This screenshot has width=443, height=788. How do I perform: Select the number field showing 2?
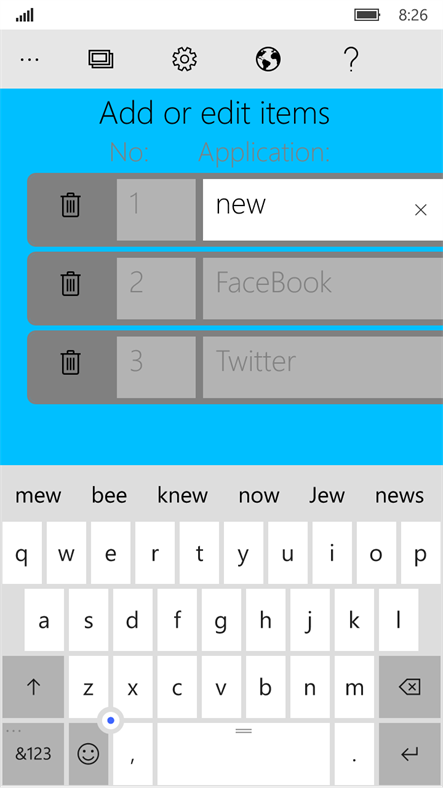click(156, 288)
